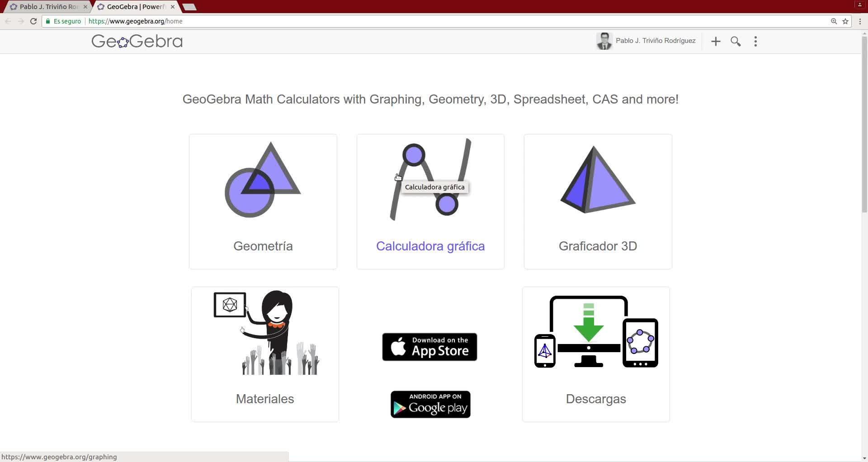Reload the page with the refresh icon
The image size is (868, 462).
point(33,21)
